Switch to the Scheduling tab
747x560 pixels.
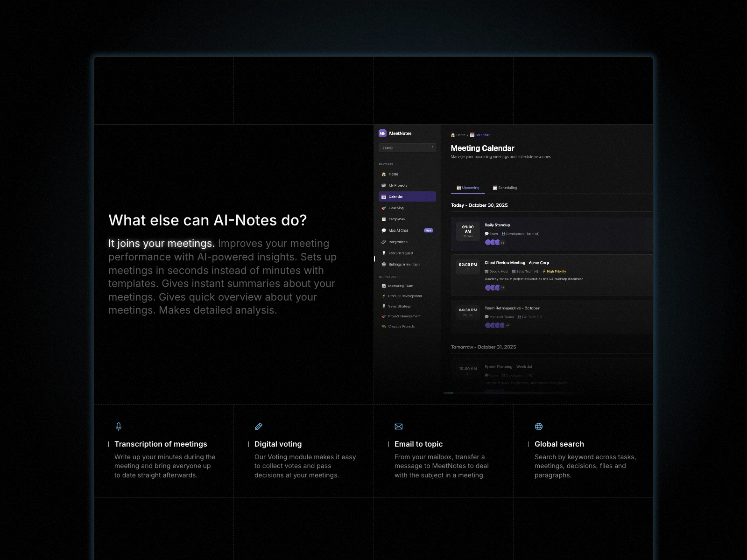pos(505,188)
